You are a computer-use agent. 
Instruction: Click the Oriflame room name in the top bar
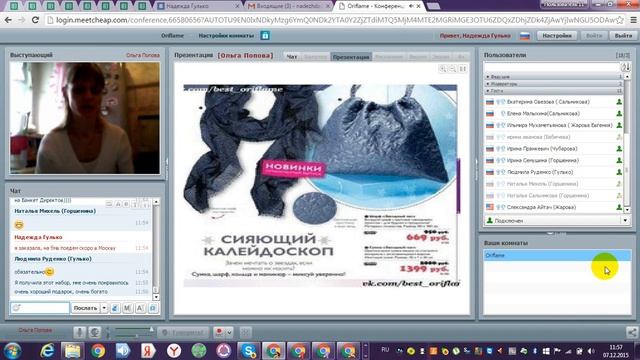click(x=172, y=36)
